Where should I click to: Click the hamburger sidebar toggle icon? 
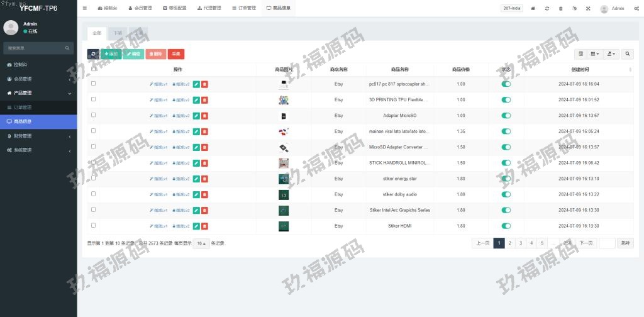[85, 8]
